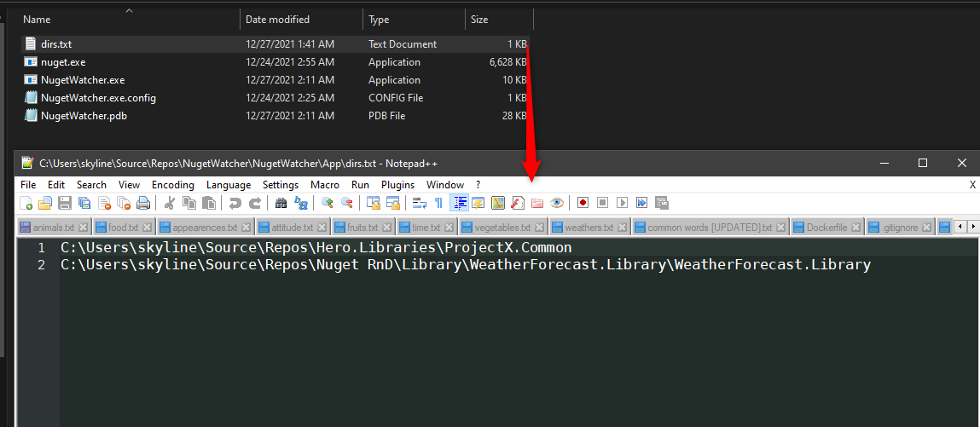Viewport: 980px width, 427px height.
Task: Show the Document Map panel icon
Action: (x=498, y=203)
